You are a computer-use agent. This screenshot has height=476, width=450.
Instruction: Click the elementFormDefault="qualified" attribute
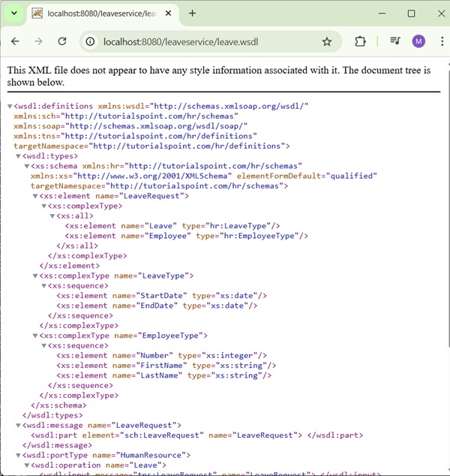click(x=307, y=176)
